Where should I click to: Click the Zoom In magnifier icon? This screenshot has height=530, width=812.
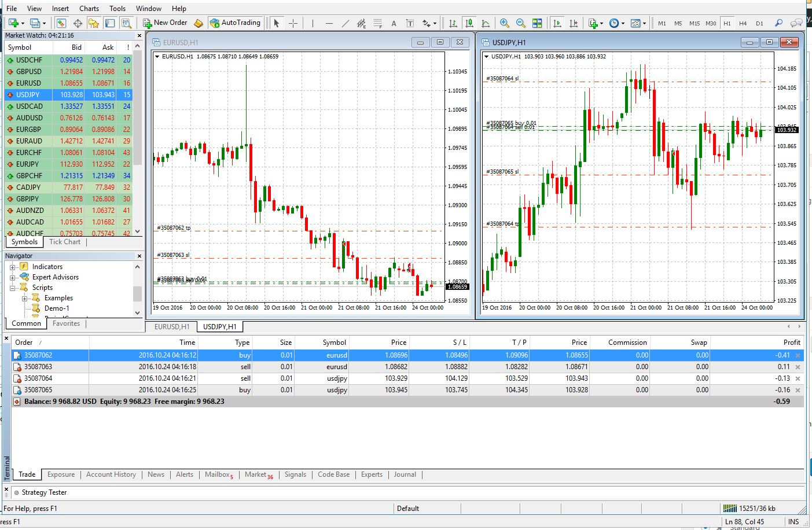[505, 23]
